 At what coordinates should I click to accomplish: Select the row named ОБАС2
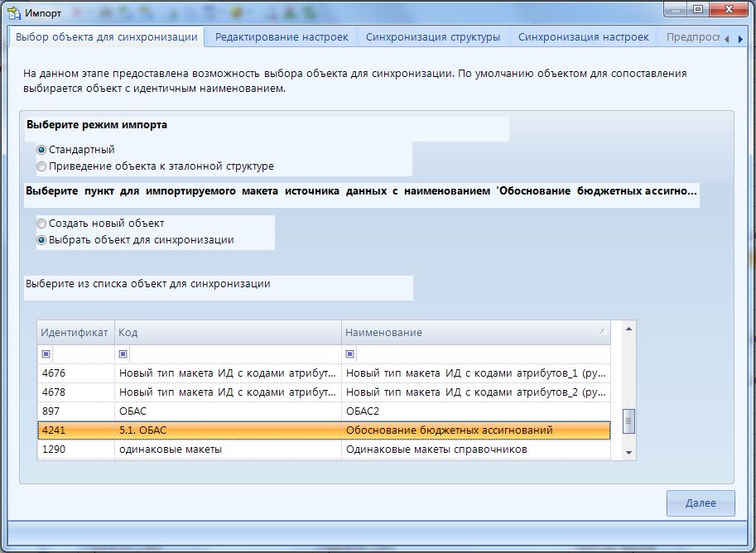coord(364,411)
